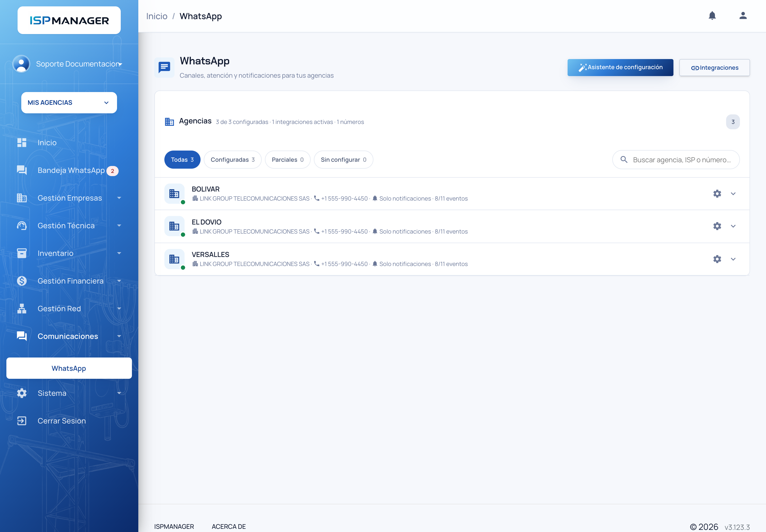Expand the Gestión Técnica submenu arrow
Image resolution: width=766 pixels, height=532 pixels.
pyautogui.click(x=119, y=226)
